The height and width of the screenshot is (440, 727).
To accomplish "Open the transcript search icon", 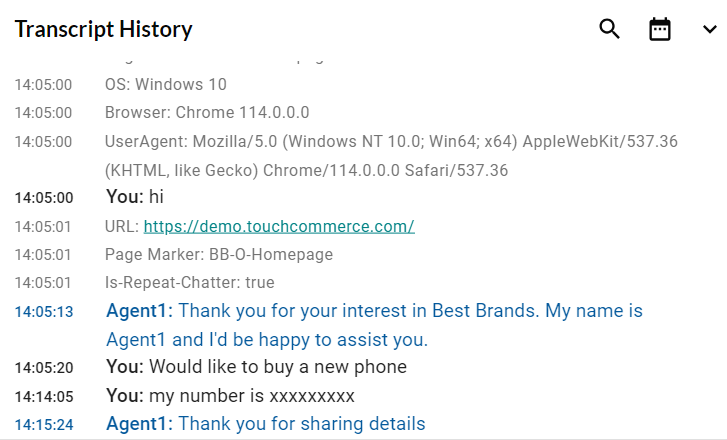I will [x=609, y=29].
